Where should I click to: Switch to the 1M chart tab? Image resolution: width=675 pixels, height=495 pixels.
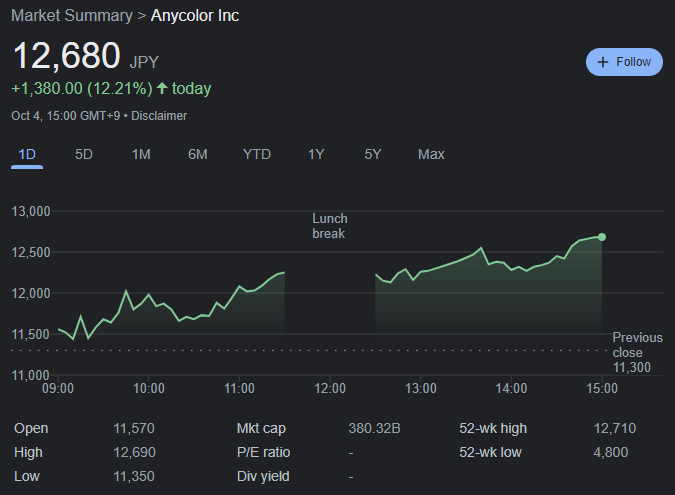[x=141, y=154]
